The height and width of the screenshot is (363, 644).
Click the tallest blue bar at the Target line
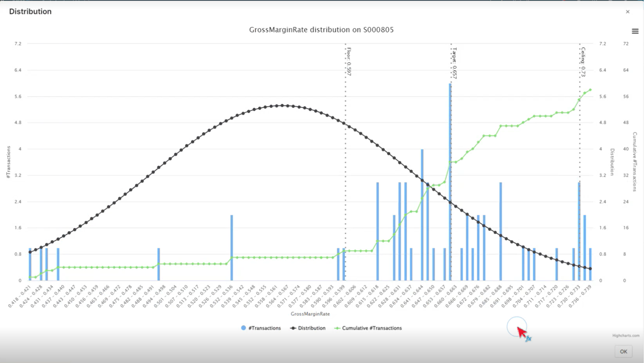pyautogui.click(x=450, y=183)
